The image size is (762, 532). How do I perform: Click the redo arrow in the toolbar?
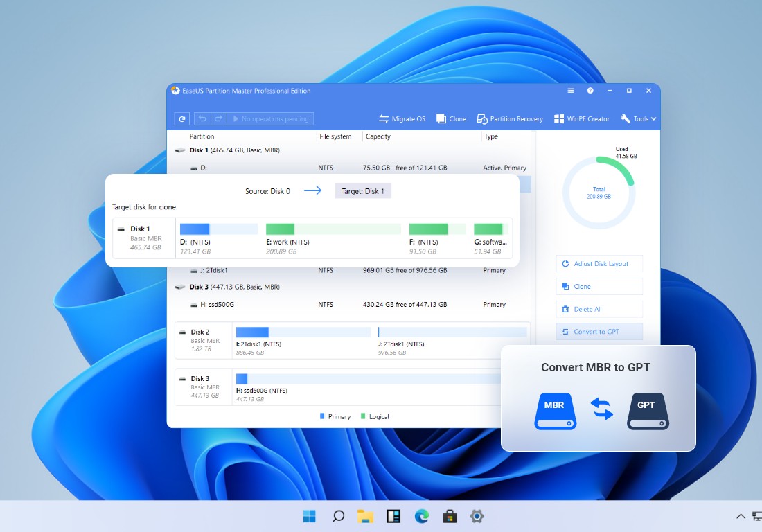point(218,119)
